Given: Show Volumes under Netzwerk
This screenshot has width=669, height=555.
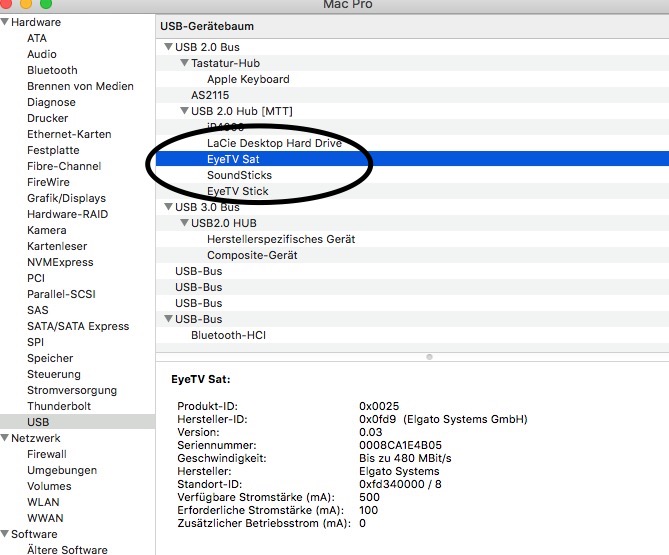Looking at the screenshot, I should (49, 486).
